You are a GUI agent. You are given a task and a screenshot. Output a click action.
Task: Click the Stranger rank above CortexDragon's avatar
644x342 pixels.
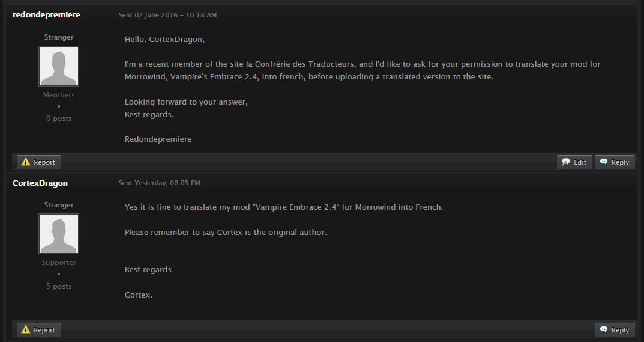click(x=59, y=204)
